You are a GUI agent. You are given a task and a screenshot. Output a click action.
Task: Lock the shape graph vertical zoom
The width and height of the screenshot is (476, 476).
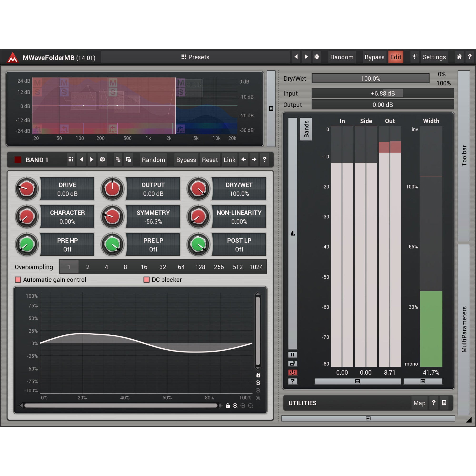click(258, 375)
